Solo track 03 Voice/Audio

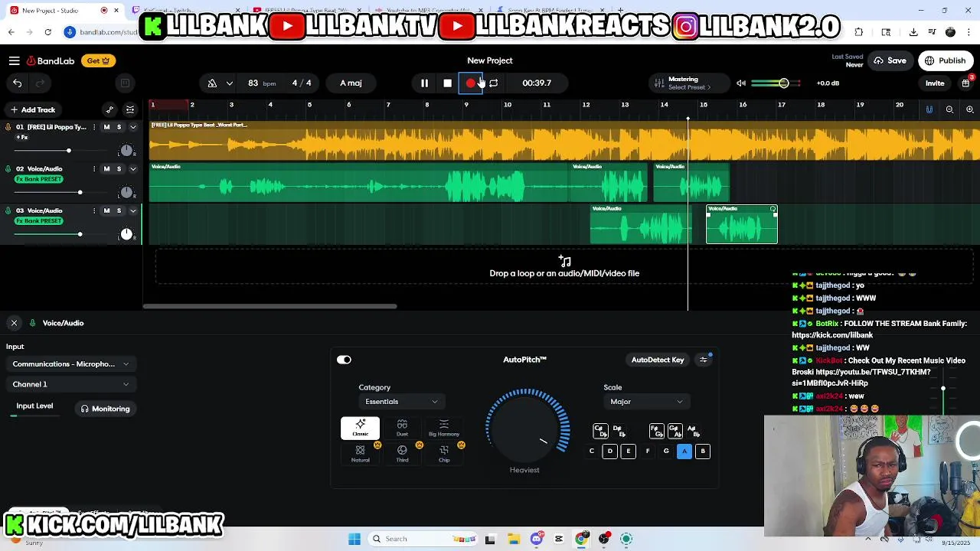click(x=119, y=210)
